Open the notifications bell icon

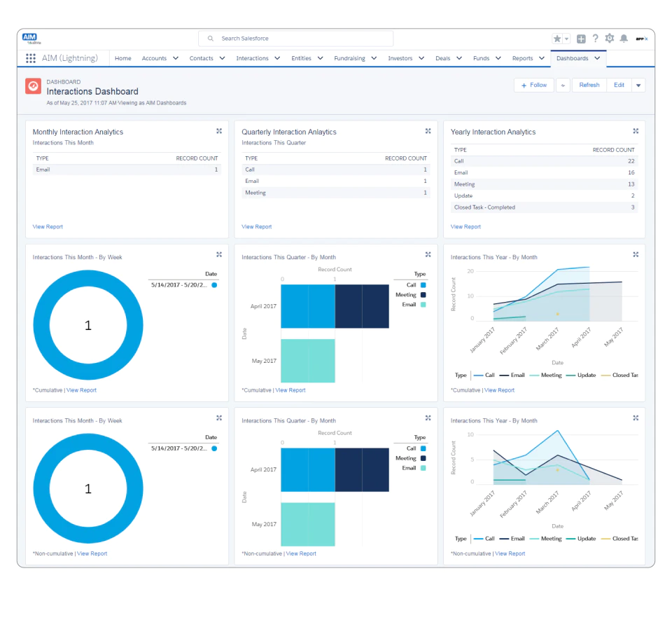click(624, 39)
